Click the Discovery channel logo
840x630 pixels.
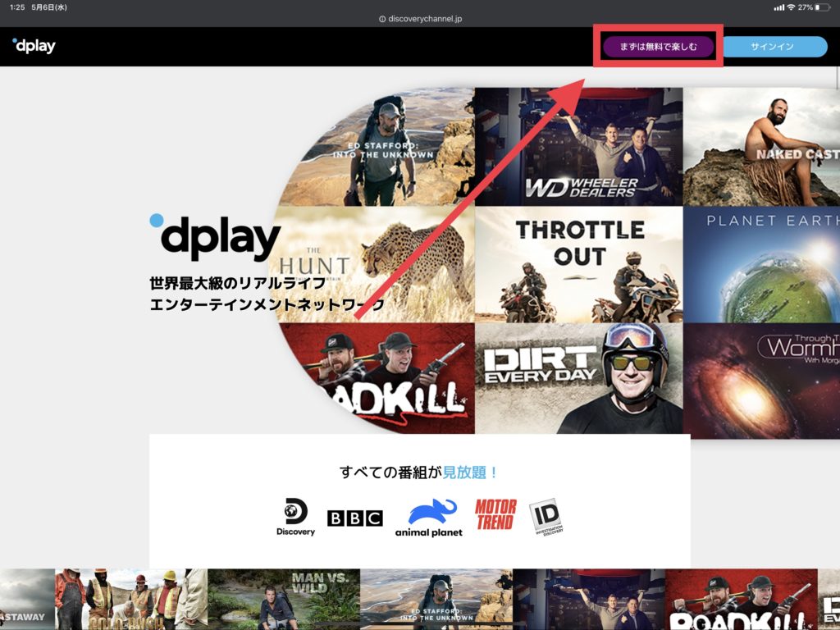coord(295,517)
